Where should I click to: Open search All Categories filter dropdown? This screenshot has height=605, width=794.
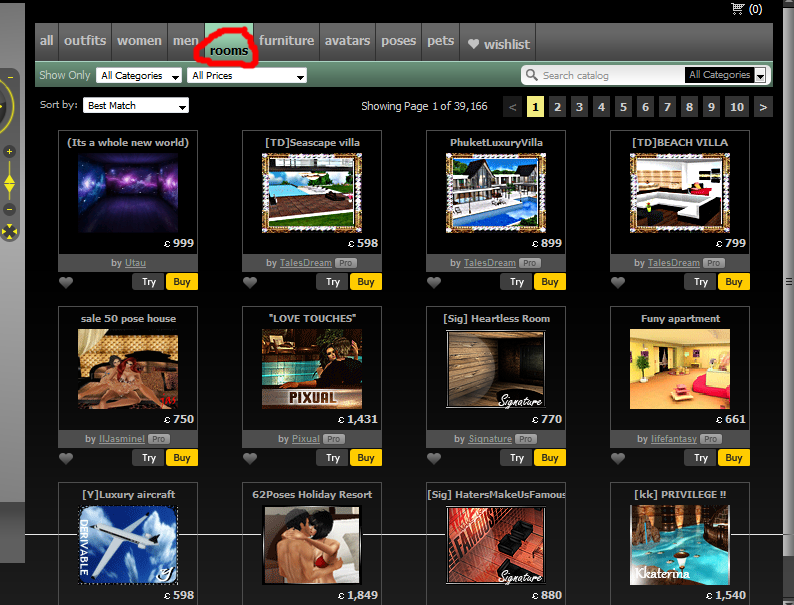[x=727, y=75]
